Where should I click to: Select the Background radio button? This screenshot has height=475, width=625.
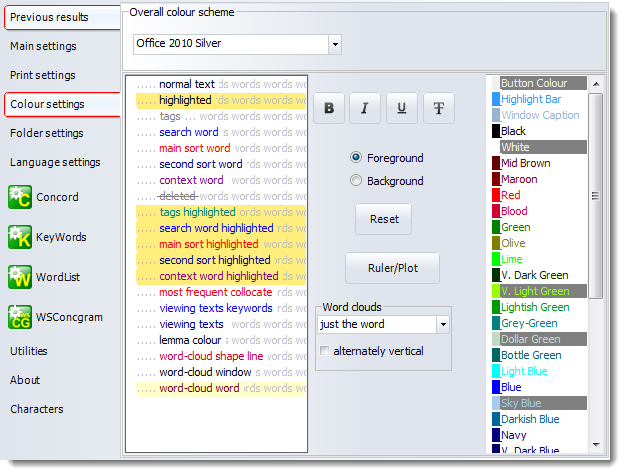point(356,181)
